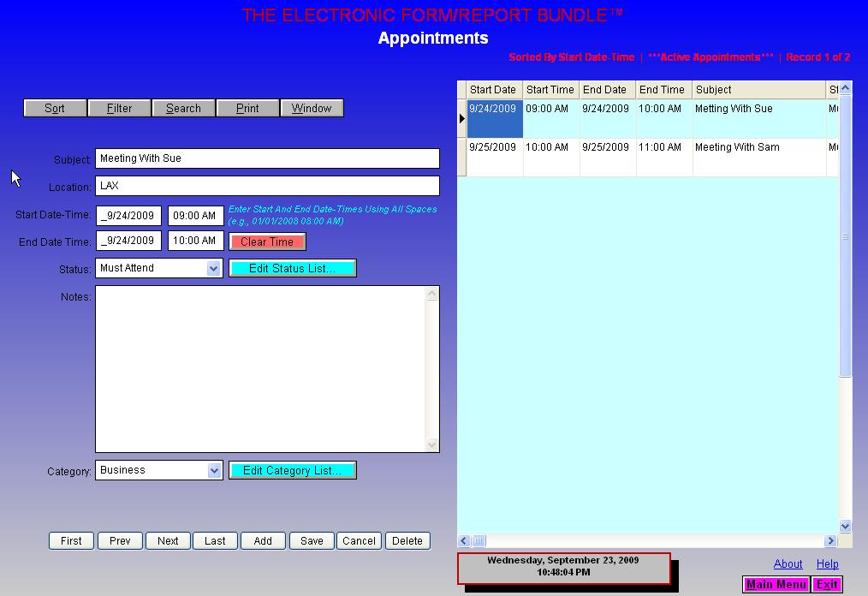Click the Print button
868x596 pixels.
(x=247, y=108)
